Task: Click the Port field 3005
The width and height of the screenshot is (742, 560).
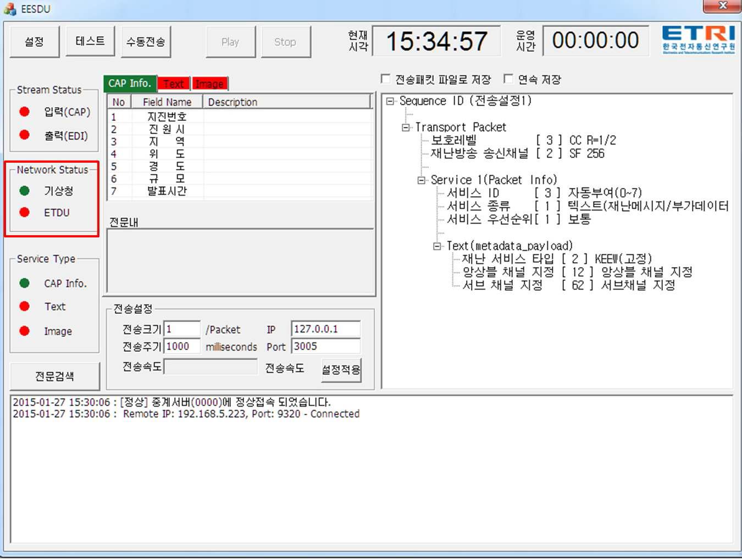Action: (325, 346)
